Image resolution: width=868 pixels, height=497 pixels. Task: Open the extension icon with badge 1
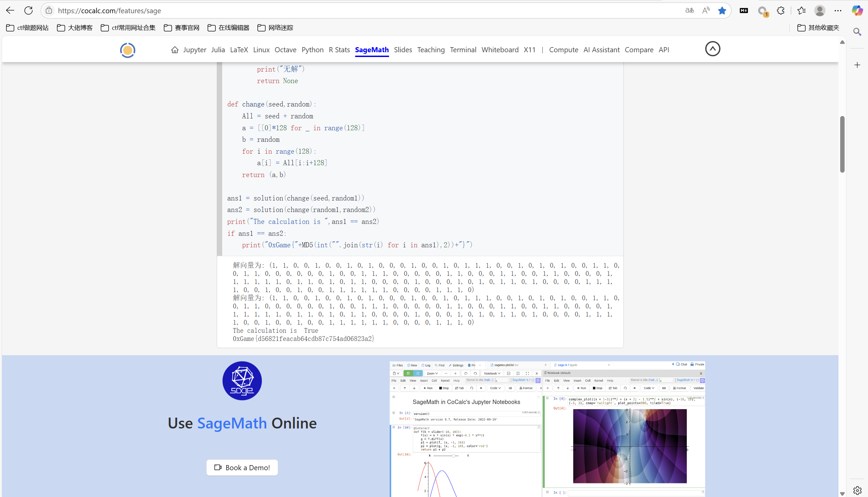(763, 11)
